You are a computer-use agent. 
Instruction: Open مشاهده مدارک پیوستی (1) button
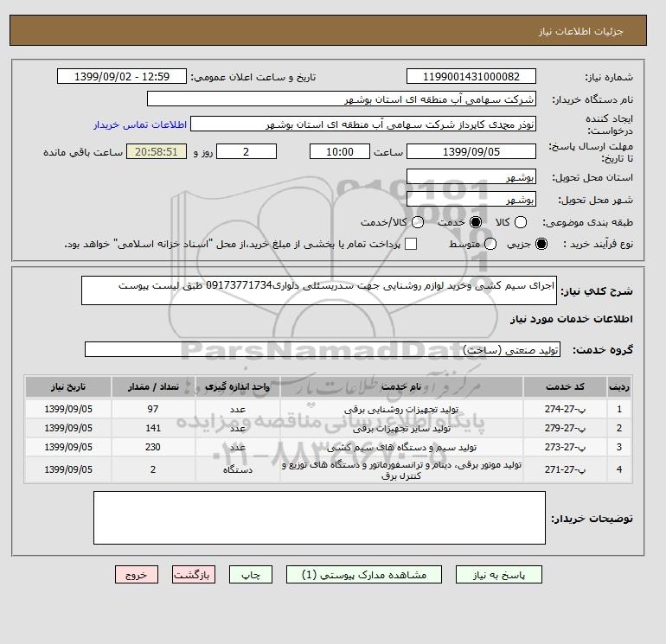[364, 575]
